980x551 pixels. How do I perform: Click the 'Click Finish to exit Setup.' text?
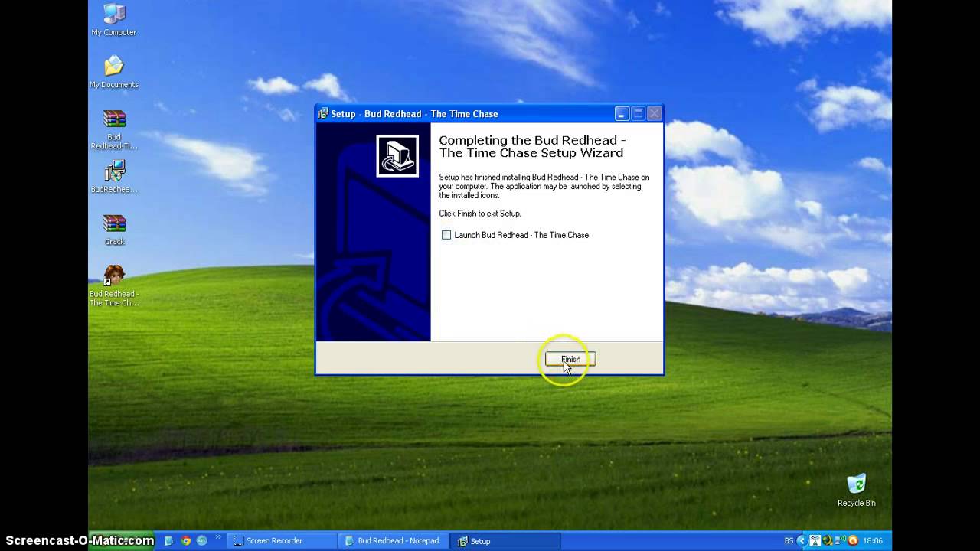tap(480, 214)
